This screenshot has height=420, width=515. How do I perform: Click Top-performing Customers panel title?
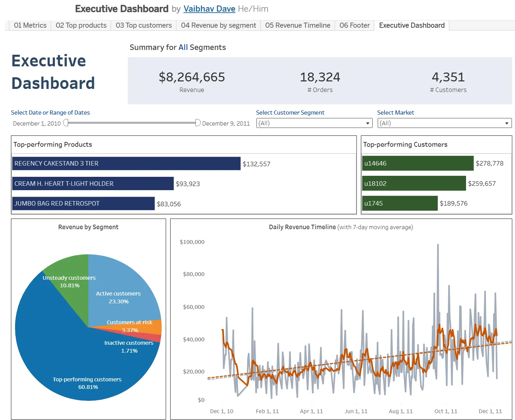[x=405, y=144]
